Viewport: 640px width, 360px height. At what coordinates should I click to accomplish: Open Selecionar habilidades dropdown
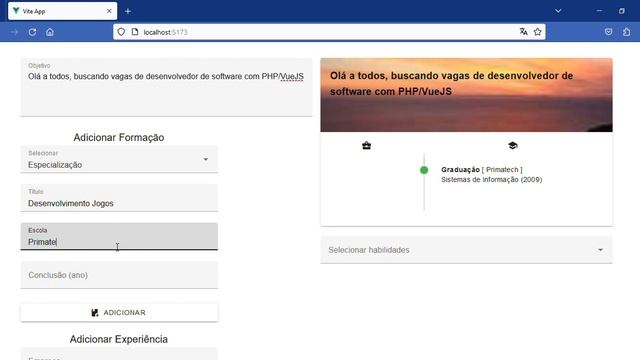(466, 250)
